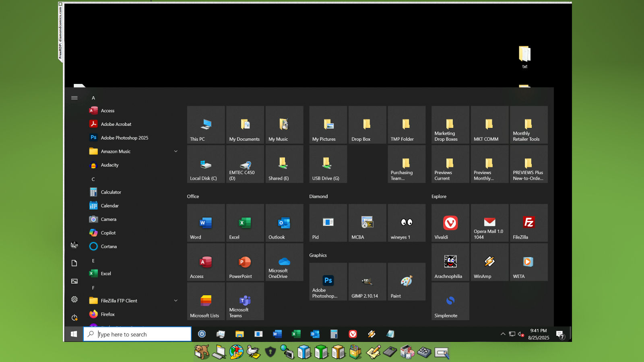
Task: Open the Vivaldi browser tile
Action: tap(450, 223)
